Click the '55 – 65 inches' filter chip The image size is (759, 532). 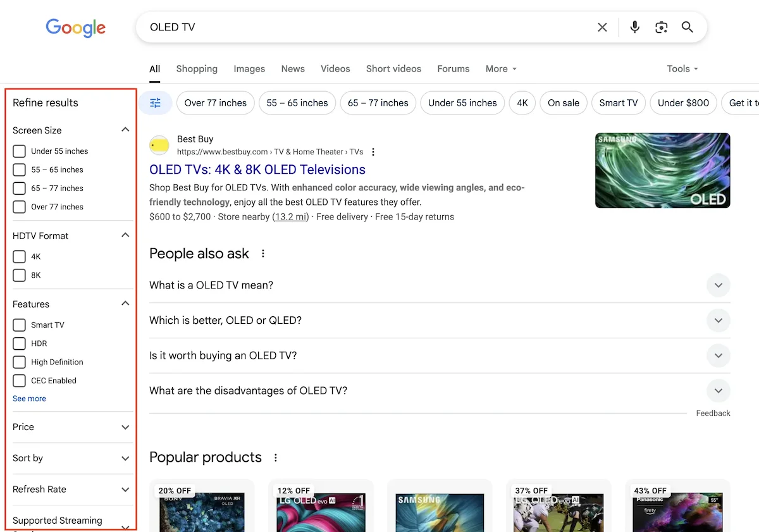pos(297,102)
